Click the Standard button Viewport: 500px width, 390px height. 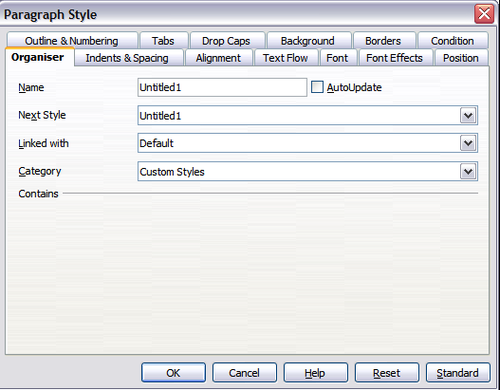point(458,372)
